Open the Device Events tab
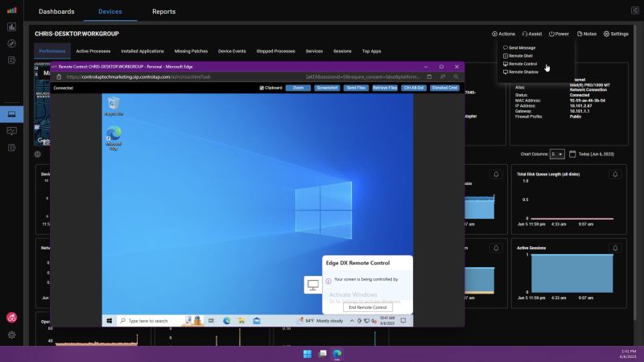The width and height of the screenshot is (644, 362). 232,51
